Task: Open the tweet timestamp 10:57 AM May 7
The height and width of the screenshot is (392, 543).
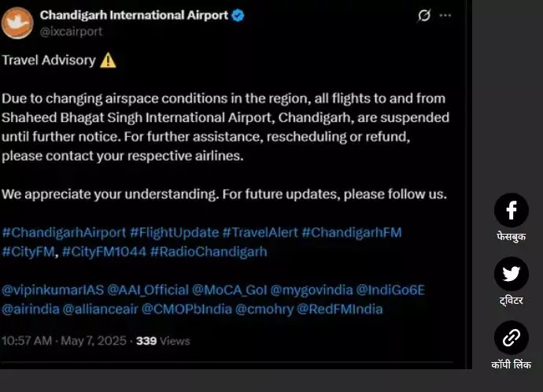Action: 64,341
